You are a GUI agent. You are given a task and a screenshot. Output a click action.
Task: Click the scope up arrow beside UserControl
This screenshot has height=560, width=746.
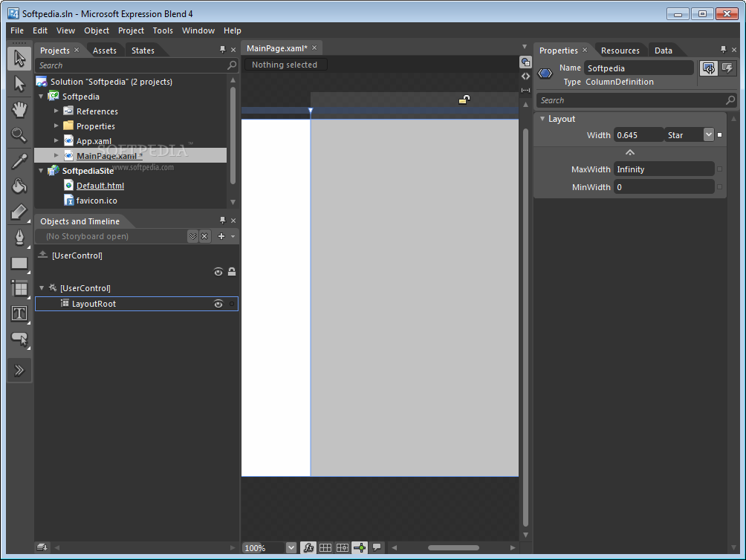pos(43,255)
